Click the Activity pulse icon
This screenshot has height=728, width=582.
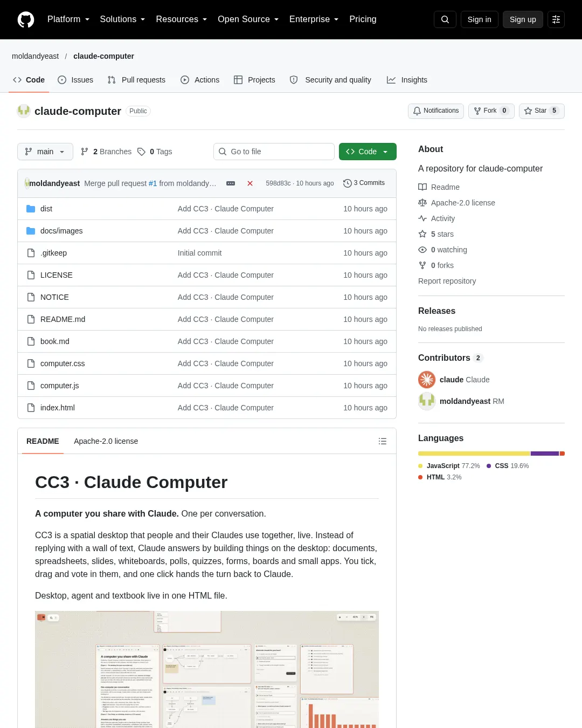pyautogui.click(x=422, y=218)
